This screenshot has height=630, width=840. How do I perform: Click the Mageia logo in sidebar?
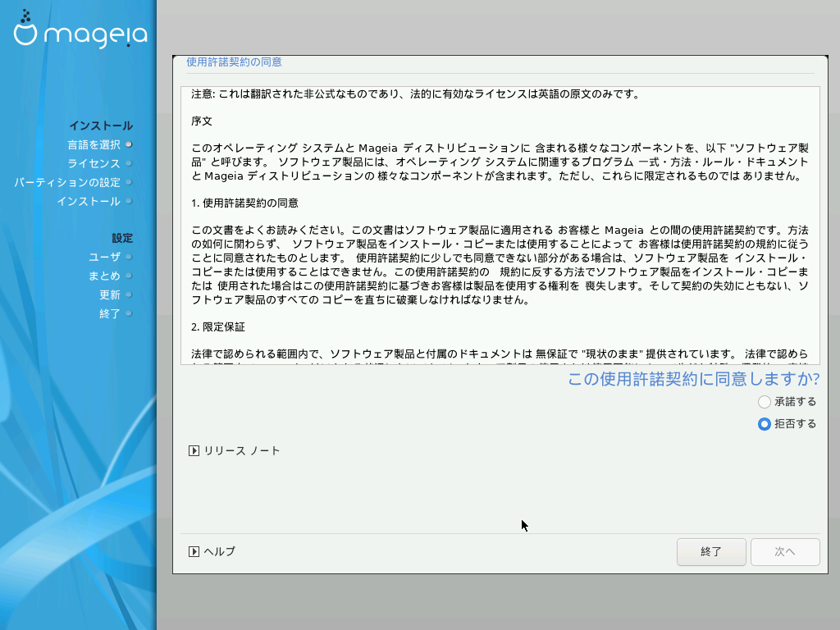pos(80,30)
